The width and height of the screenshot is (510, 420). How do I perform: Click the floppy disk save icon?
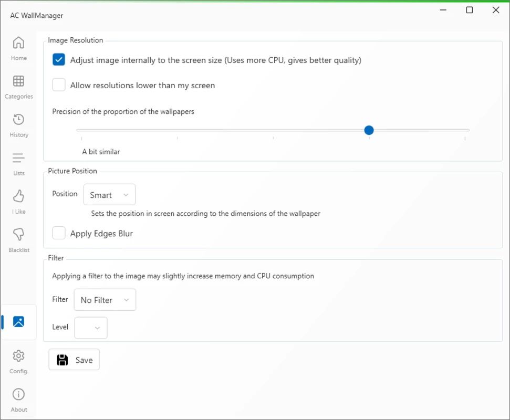(x=62, y=360)
